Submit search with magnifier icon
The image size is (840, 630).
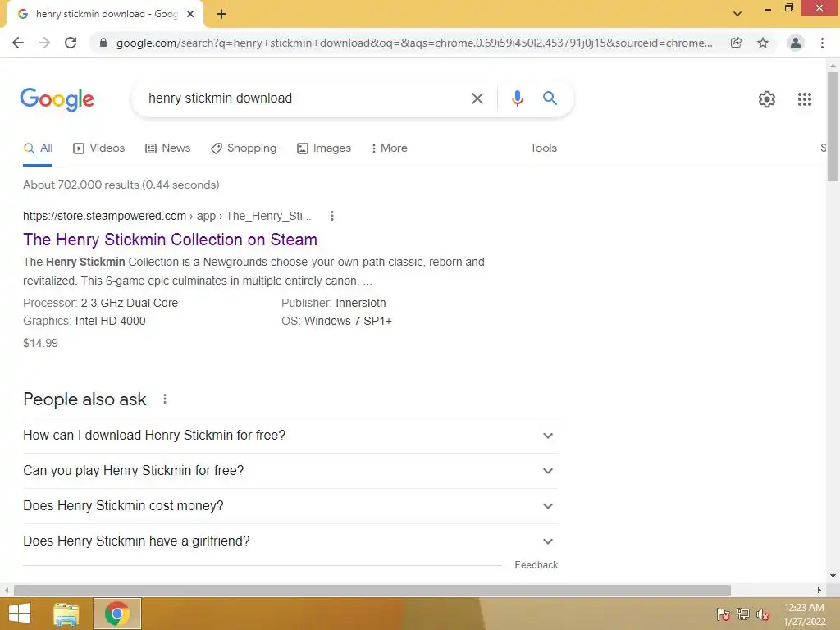tap(550, 98)
